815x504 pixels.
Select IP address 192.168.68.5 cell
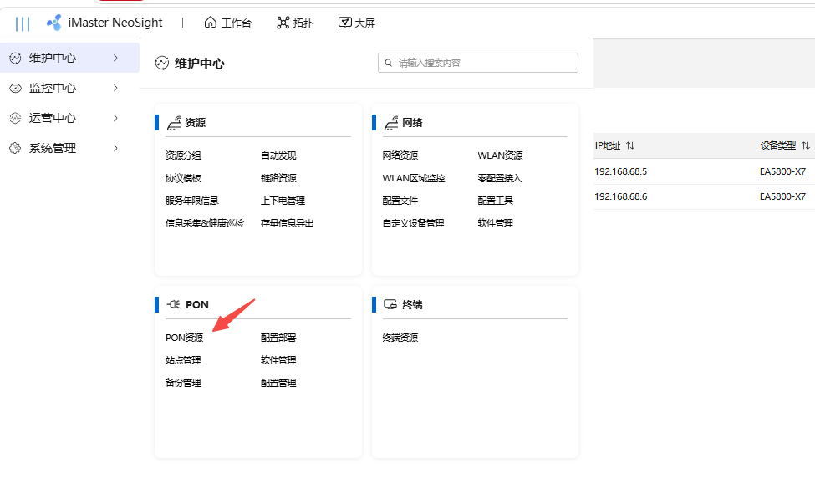[620, 171]
